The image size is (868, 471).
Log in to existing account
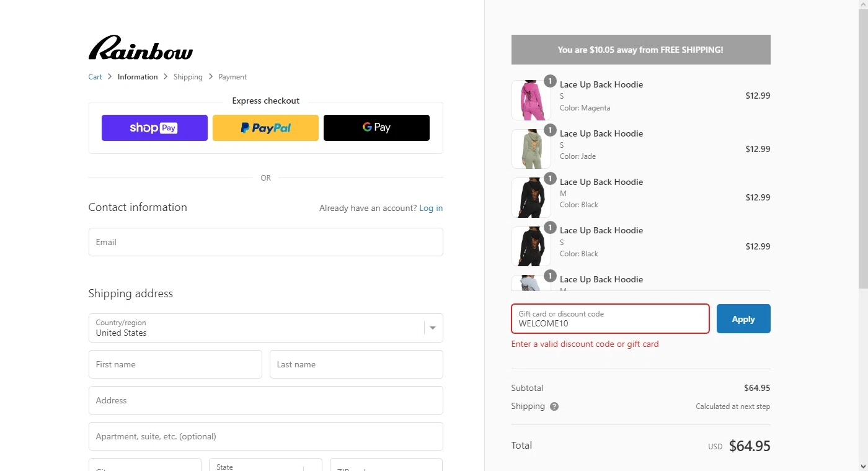(431, 208)
